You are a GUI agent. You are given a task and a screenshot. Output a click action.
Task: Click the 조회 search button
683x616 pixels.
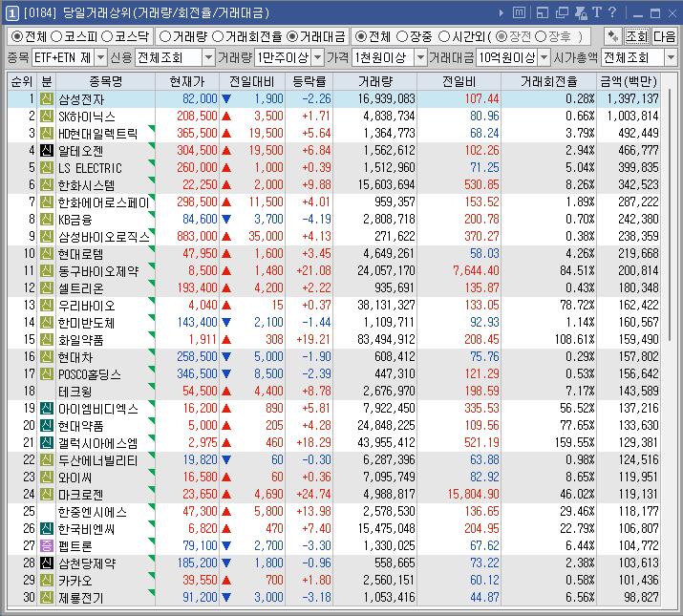[637, 36]
